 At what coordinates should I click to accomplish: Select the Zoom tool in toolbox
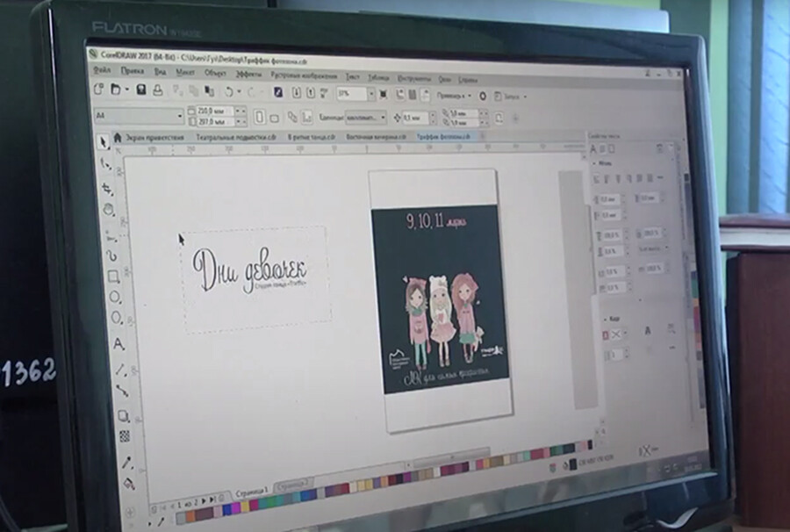pos(109,210)
